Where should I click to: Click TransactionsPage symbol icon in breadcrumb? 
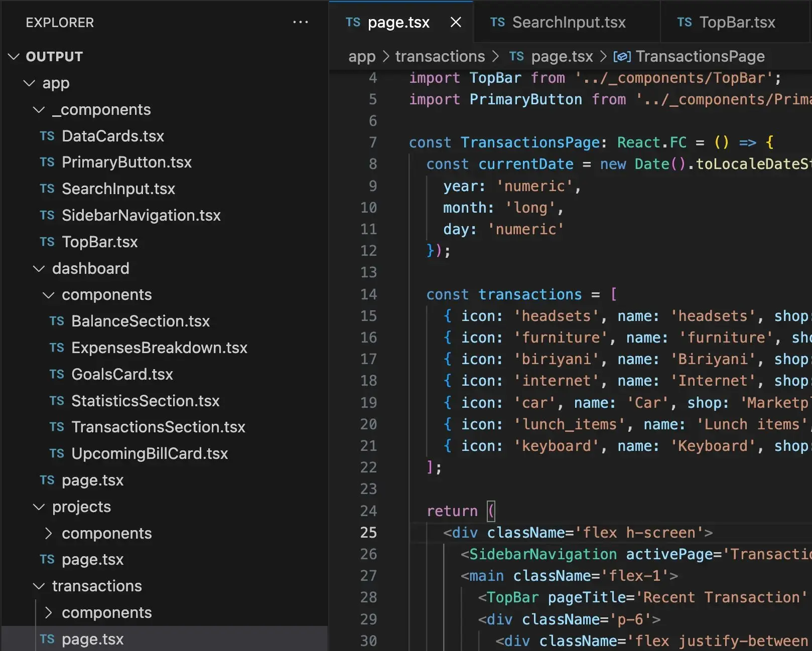point(622,57)
